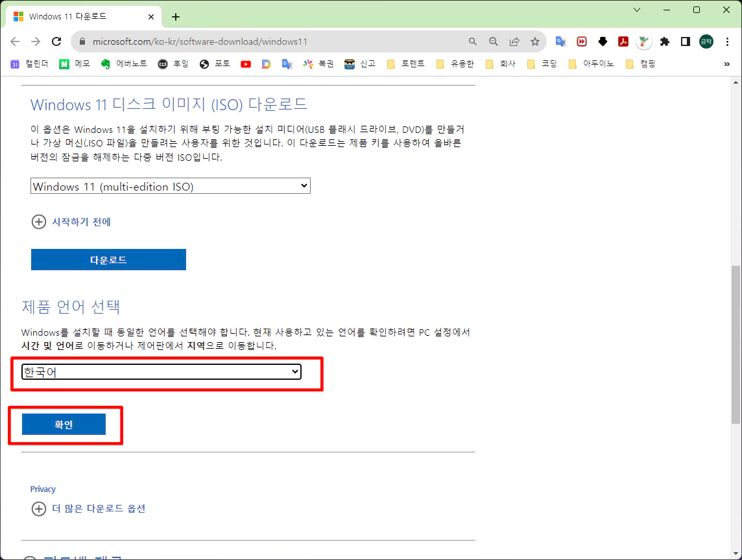Open the 코딩 bookmark folder
The height and width of the screenshot is (560, 742).
[x=542, y=64]
